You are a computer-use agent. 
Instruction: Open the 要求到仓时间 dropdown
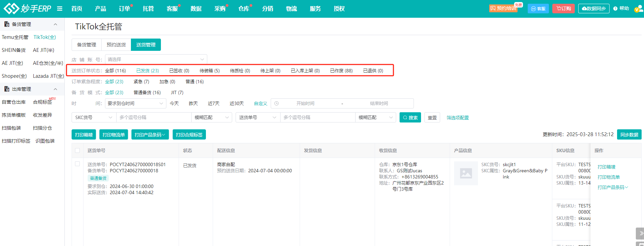(136, 103)
